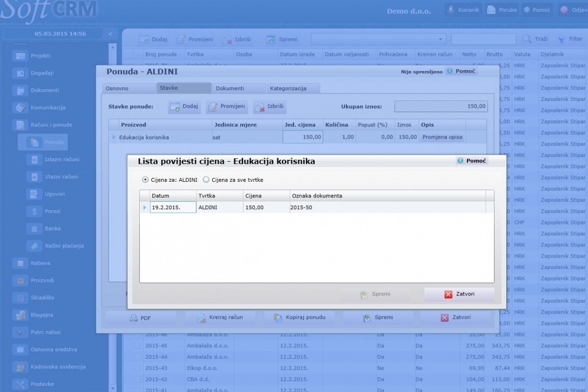
Task: Open Banke in the sidebar
Action: tap(45, 228)
